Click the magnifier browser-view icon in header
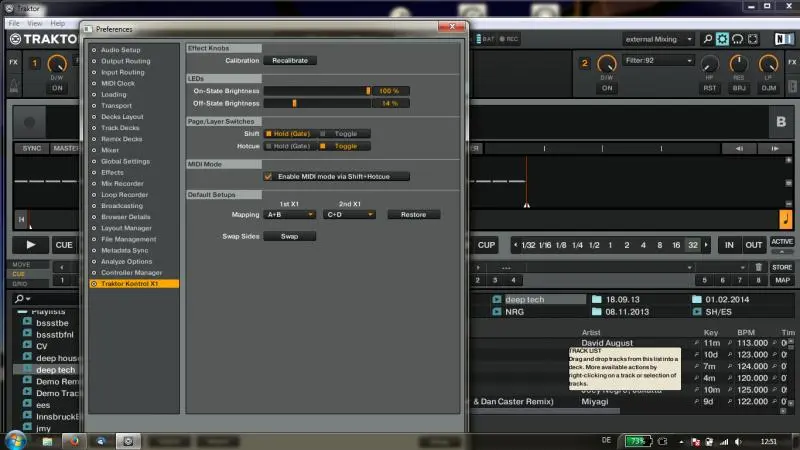 pyautogui.click(x=705, y=39)
